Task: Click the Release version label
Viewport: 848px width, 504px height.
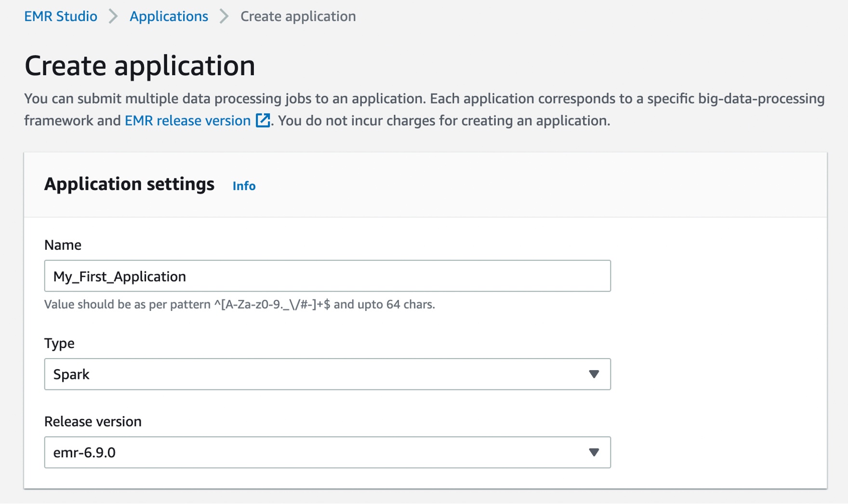Action: click(x=93, y=421)
